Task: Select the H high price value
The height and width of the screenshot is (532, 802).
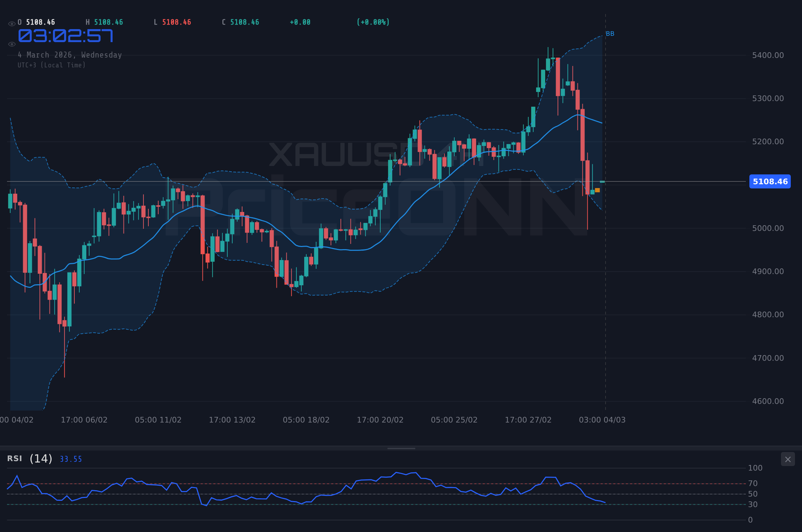Action: (x=108, y=22)
